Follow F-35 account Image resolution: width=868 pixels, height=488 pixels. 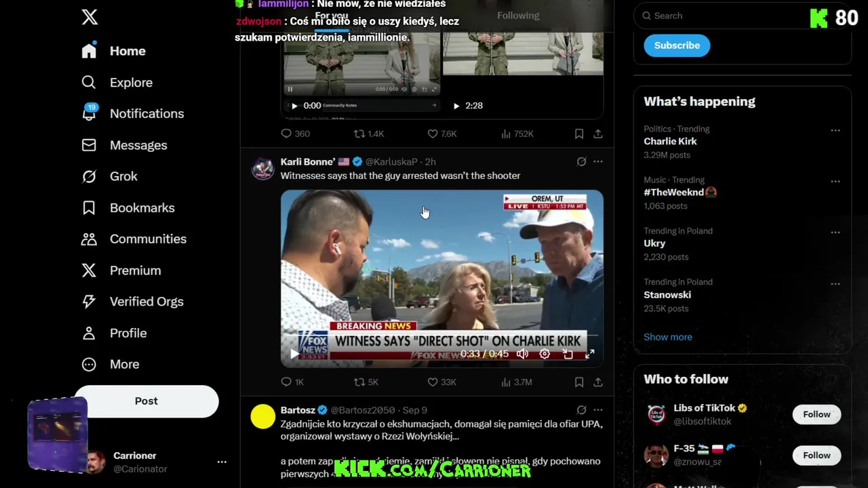[816, 455]
